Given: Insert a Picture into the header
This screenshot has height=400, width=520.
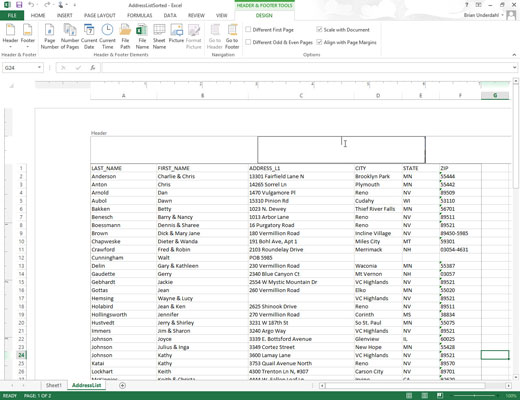Looking at the screenshot, I should [176, 33].
